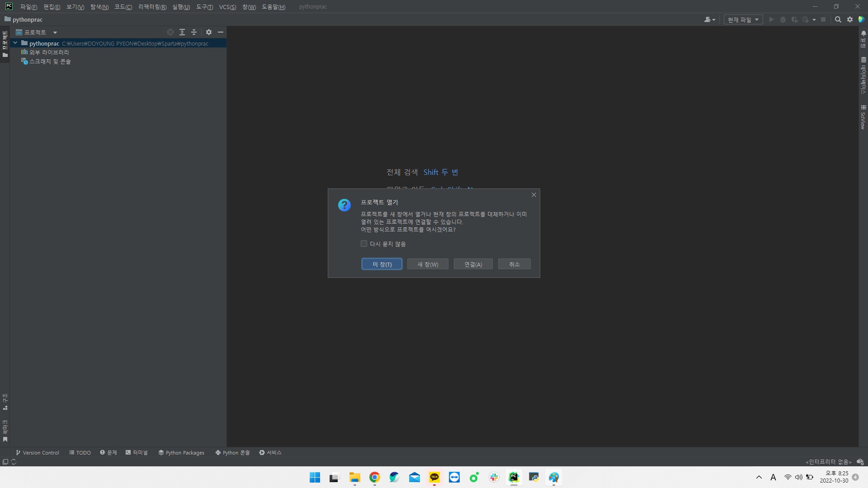Click the tool window quick access icon
The image size is (868, 488).
point(5,462)
